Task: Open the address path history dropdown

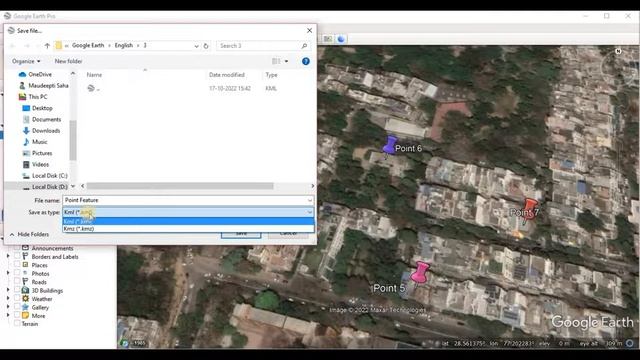Action: click(x=196, y=46)
